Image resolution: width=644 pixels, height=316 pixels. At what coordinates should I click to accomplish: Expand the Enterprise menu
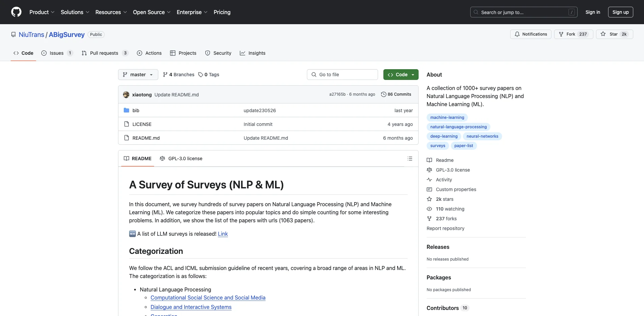point(192,12)
